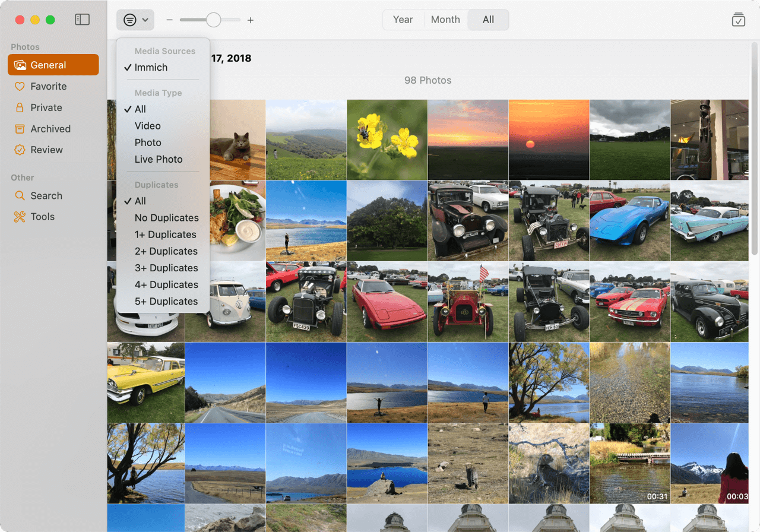760x532 pixels.
Task: Click the selection checkmark icon
Action: (739, 20)
